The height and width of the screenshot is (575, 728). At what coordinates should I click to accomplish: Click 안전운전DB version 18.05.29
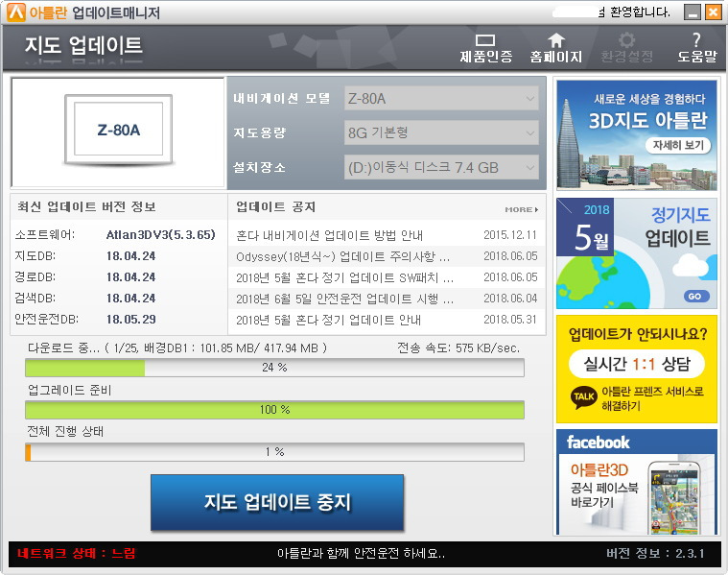tap(131, 320)
